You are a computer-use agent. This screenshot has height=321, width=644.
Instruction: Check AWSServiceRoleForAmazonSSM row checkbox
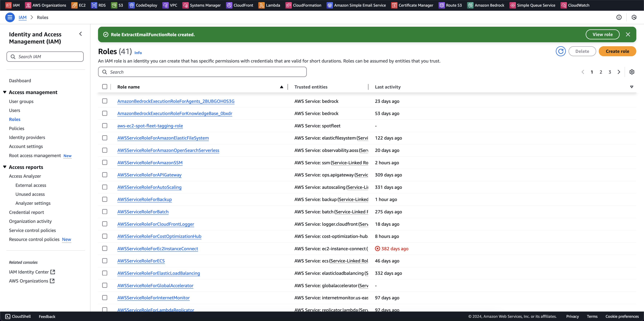(x=104, y=162)
